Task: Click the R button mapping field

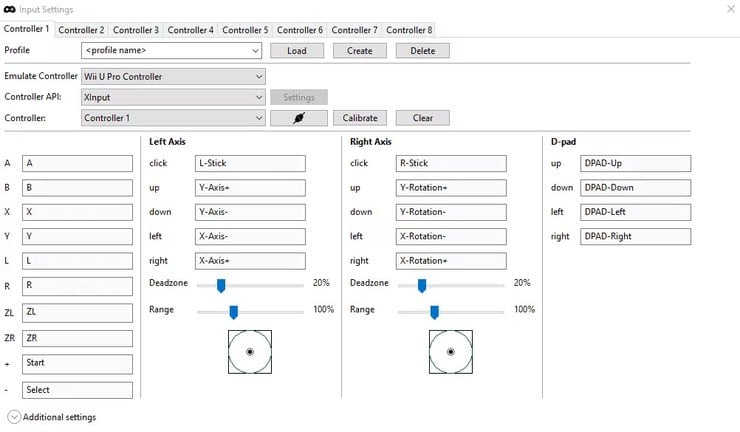Action: coord(77,286)
